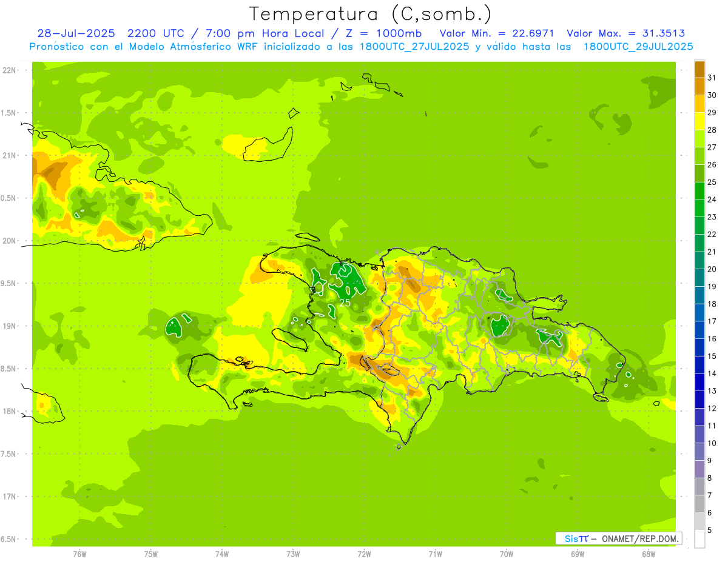
Task: Pick the teal swatch between 19 and 20
Action: [x=699, y=278]
